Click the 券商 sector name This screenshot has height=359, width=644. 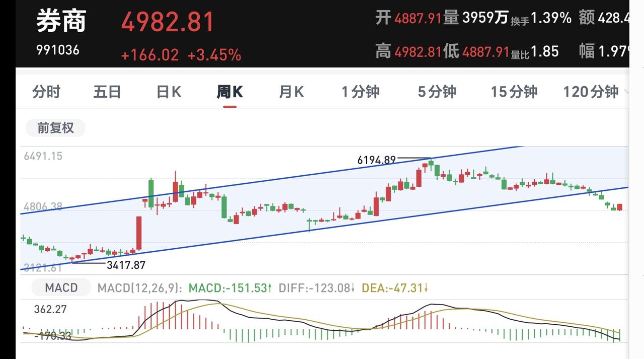click(x=61, y=21)
